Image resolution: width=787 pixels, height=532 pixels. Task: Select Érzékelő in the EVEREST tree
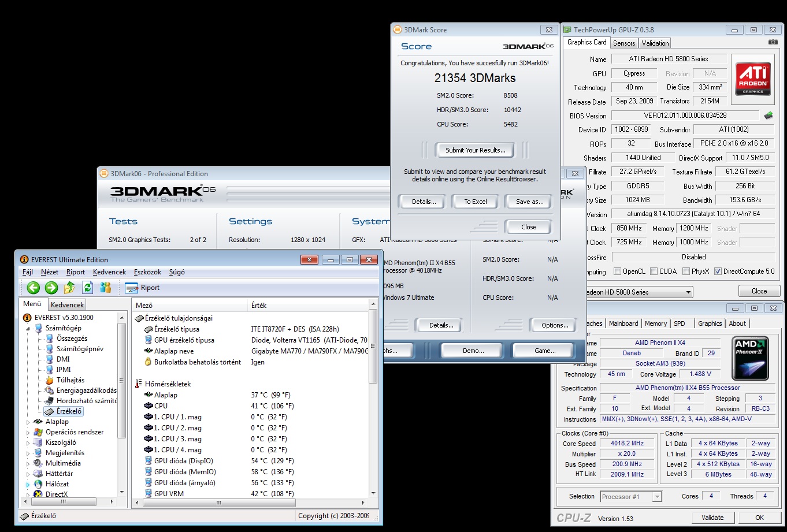tap(64, 411)
